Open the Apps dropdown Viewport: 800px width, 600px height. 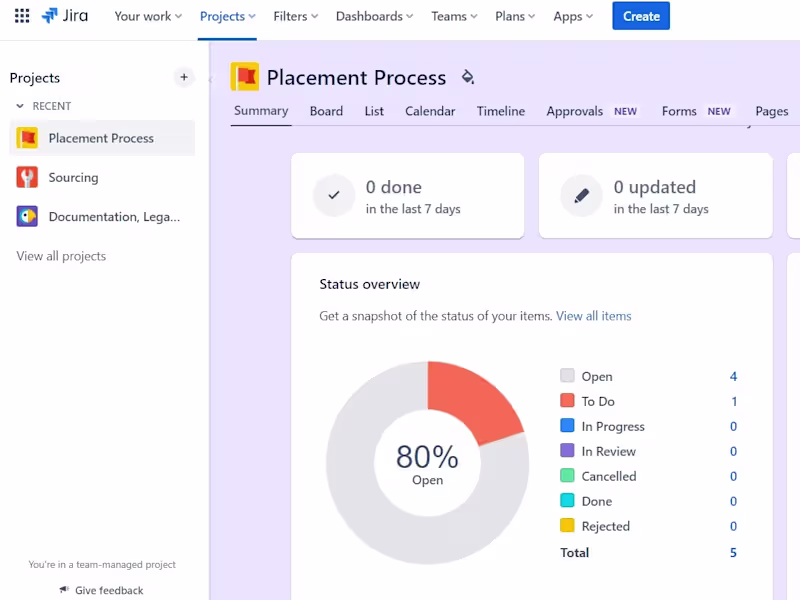click(573, 16)
